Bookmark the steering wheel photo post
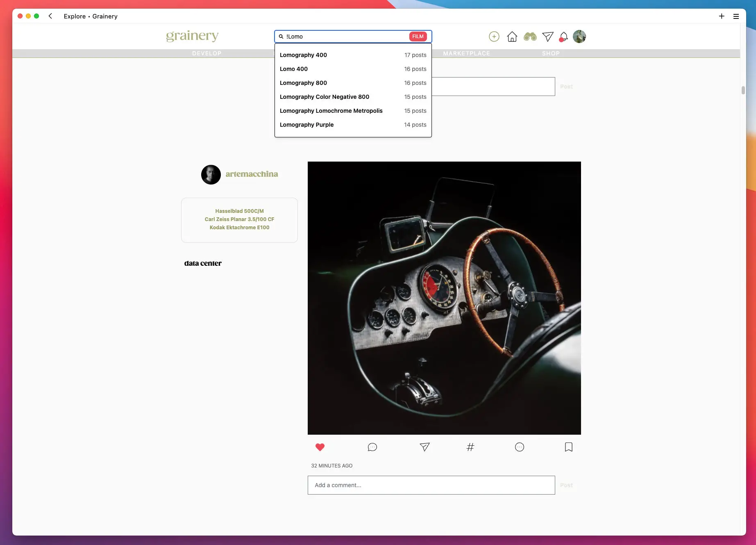756x545 pixels. [568, 447]
